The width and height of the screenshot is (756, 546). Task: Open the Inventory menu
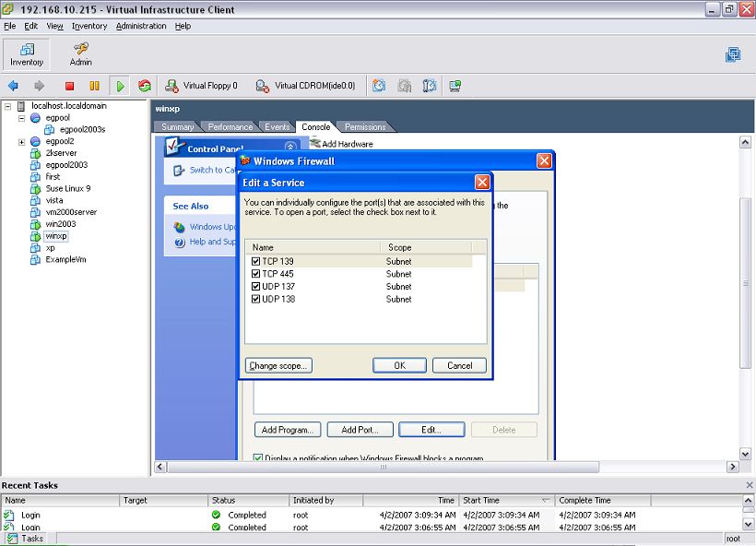[89, 26]
